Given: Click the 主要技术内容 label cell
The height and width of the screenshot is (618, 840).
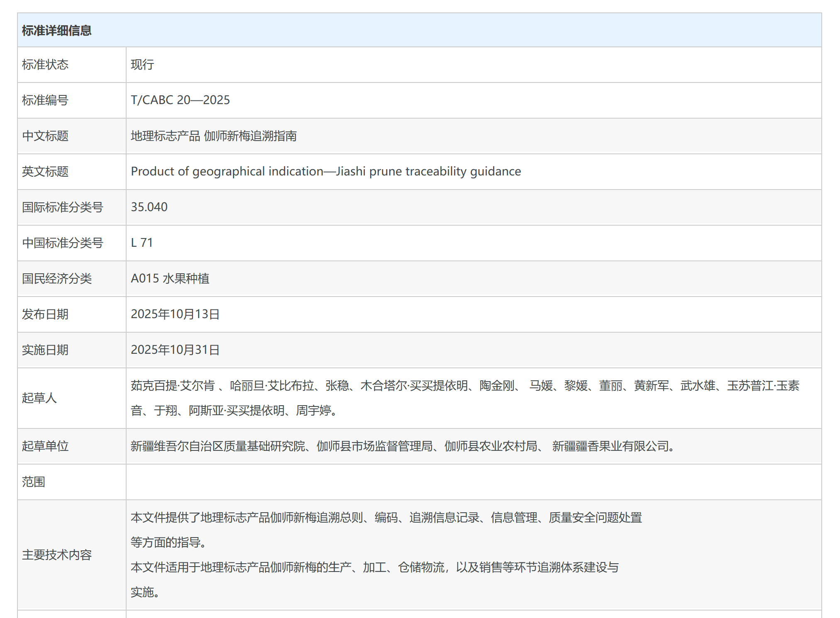Looking at the screenshot, I should pos(57,555).
